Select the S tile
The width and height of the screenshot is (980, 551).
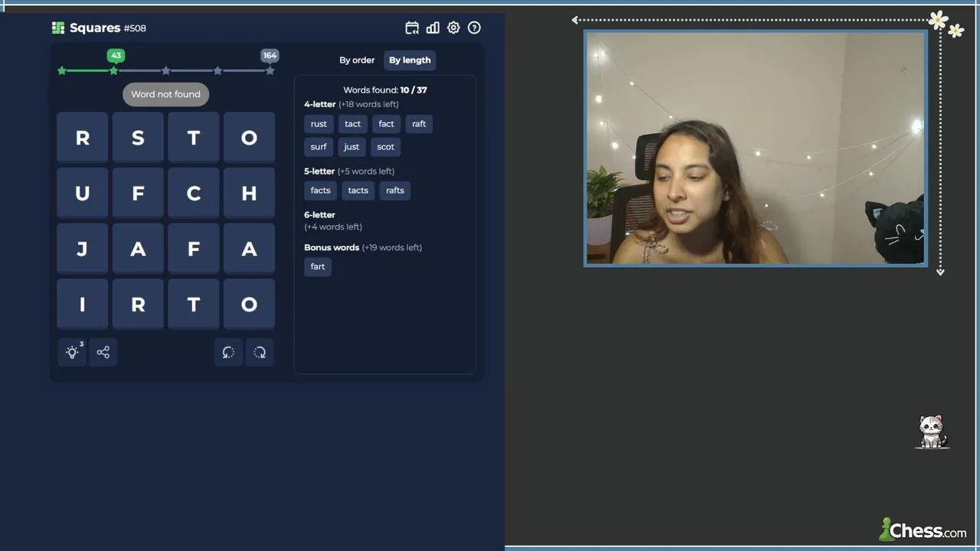(138, 138)
